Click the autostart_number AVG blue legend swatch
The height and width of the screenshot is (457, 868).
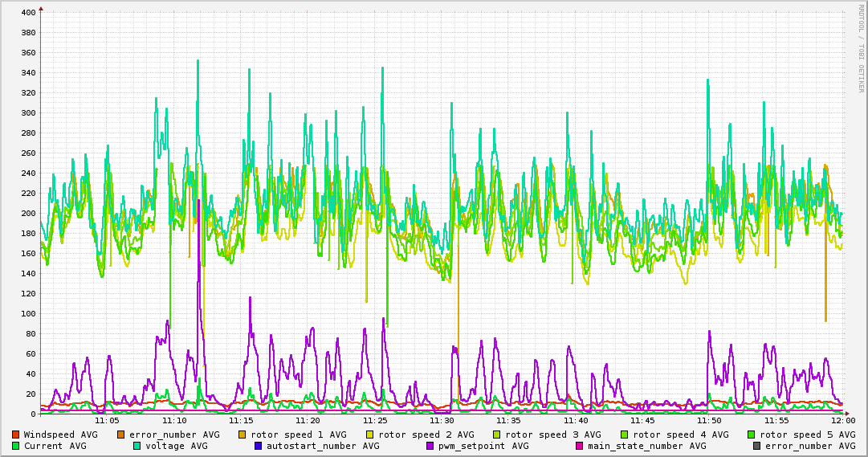click(x=258, y=446)
